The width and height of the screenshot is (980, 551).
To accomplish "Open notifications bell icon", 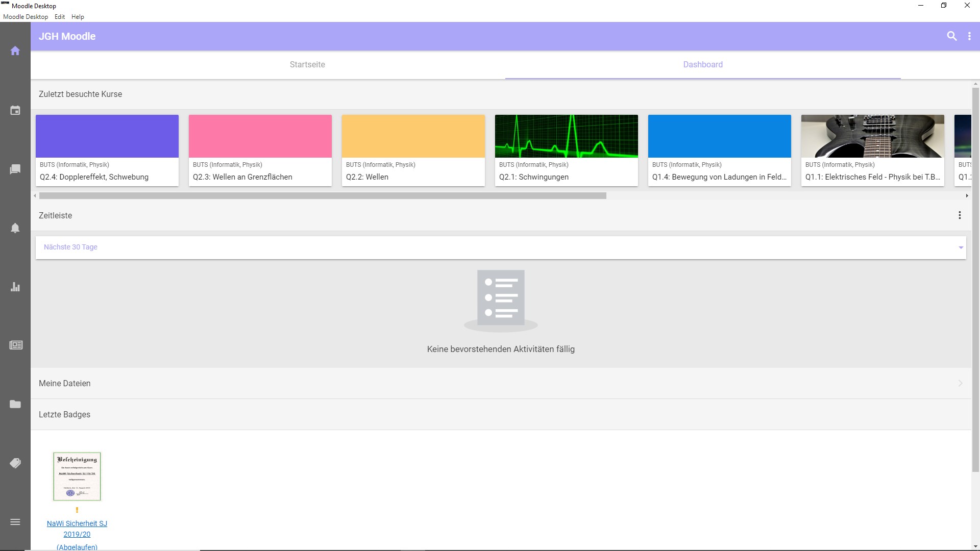I will click(x=15, y=228).
